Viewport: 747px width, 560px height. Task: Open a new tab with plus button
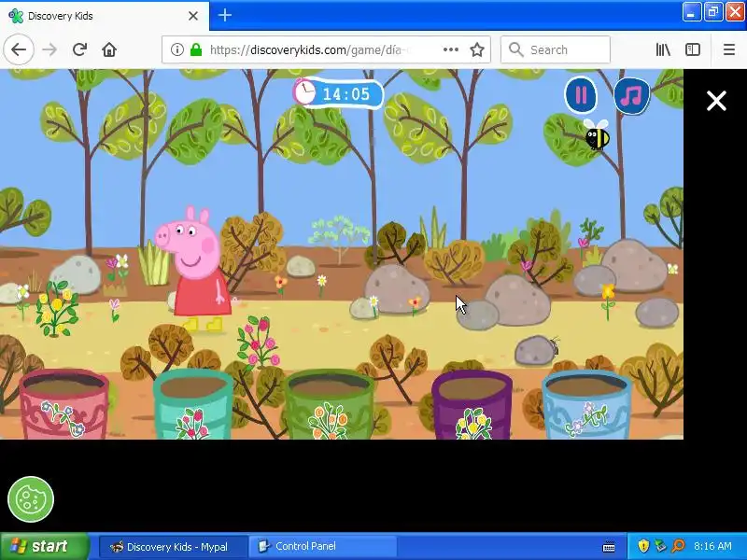(x=225, y=15)
